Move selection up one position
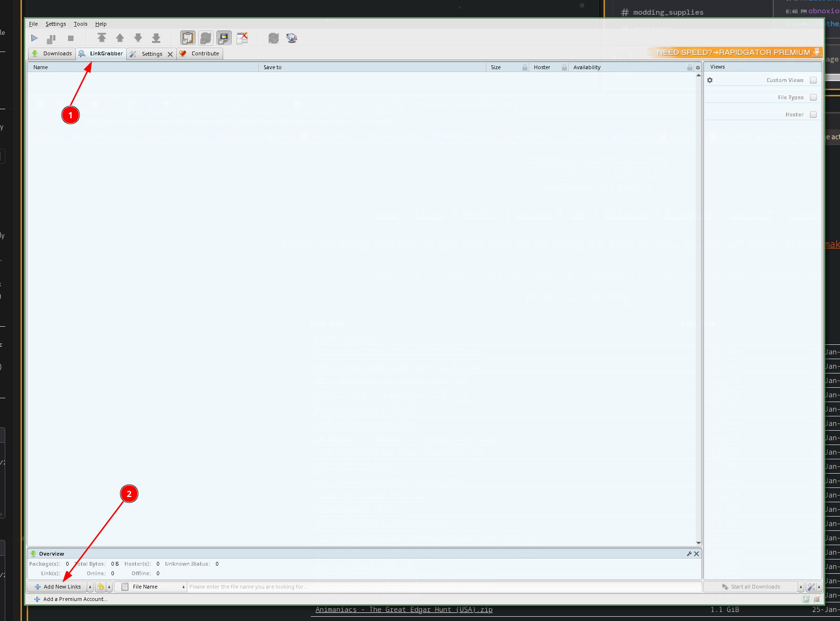 click(120, 38)
